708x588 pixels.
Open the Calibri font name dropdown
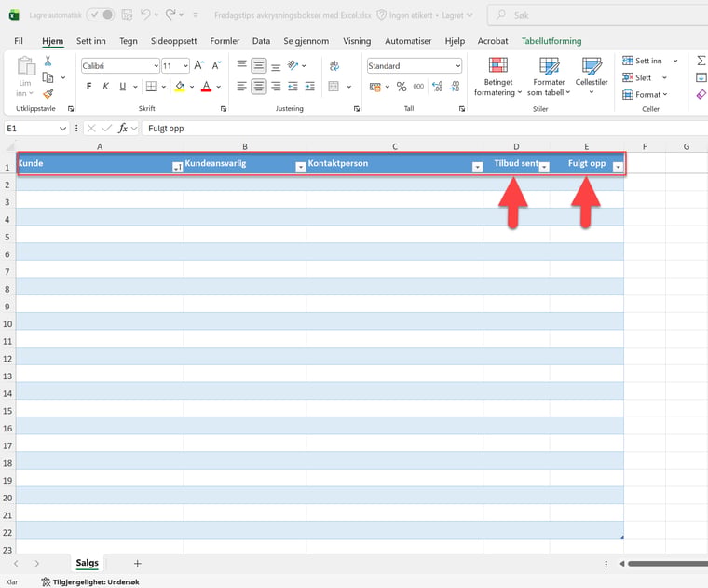[157, 66]
